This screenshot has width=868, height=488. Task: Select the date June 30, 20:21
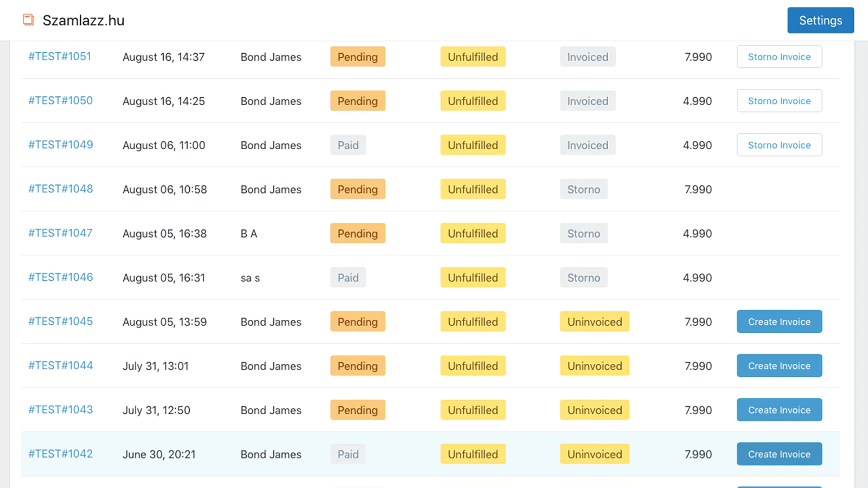(159, 454)
